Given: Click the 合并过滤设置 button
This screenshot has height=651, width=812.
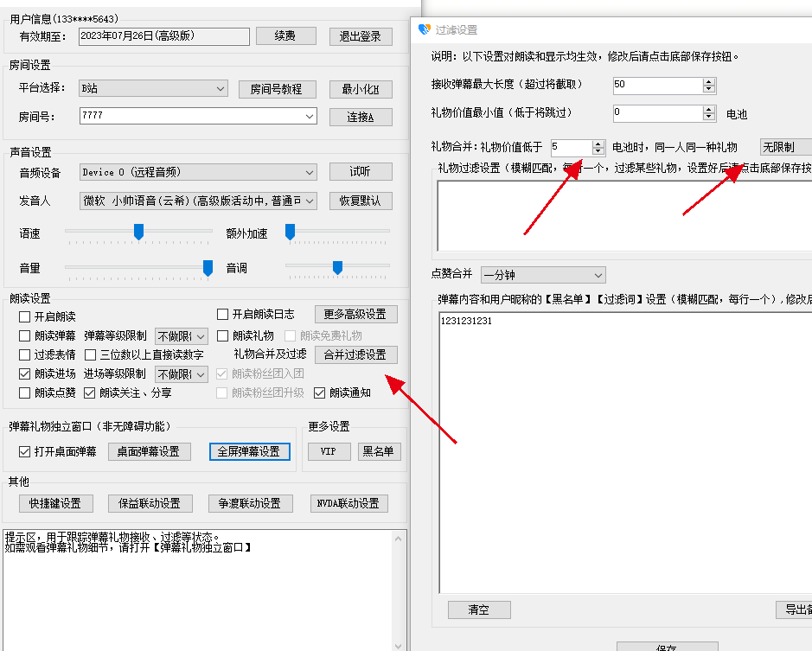Looking at the screenshot, I should 355,354.
